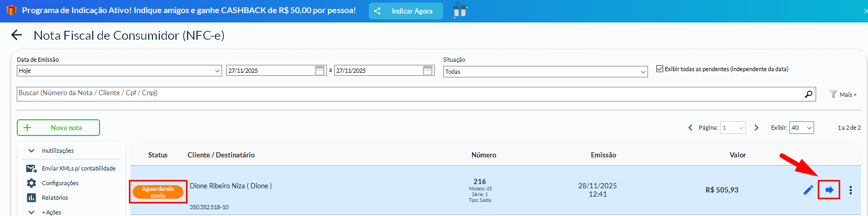Click the blue send arrow for note 216
Viewport: 868px width, 216px height.
[829, 190]
